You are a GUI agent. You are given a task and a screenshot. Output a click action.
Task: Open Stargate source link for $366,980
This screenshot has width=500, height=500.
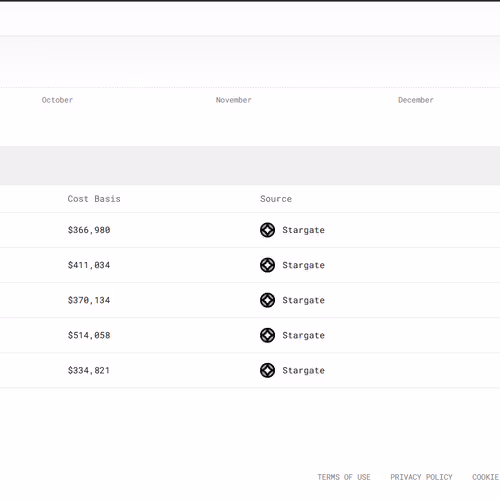tap(303, 230)
